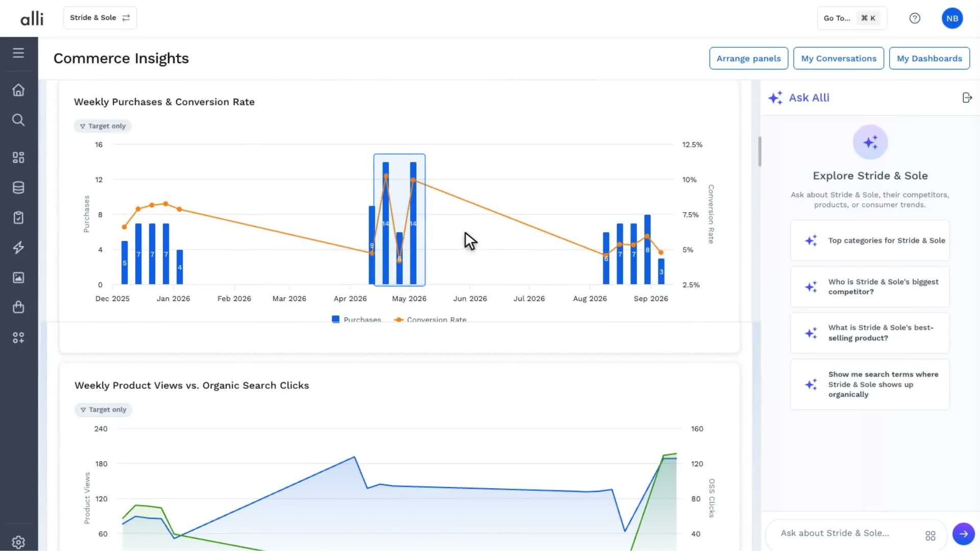Open settings gear in sidebar
The image size is (980, 551).
pos(18,542)
